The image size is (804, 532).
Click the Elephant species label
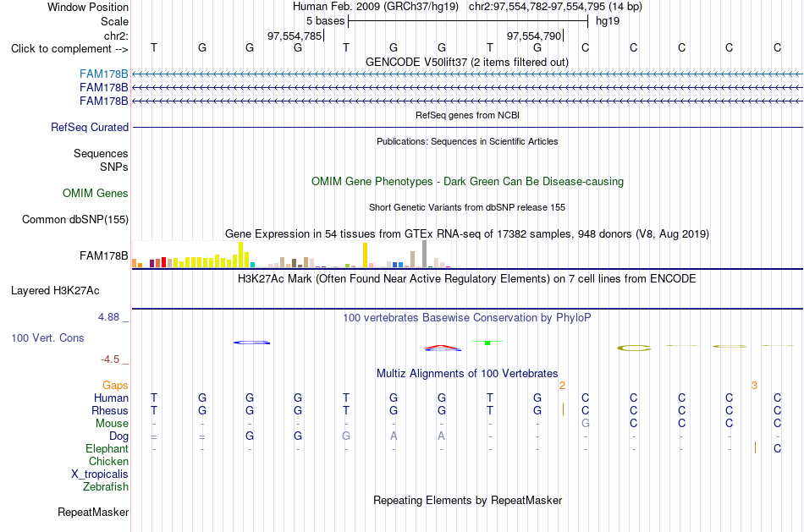pyautogui.click(x=107, y=449)
